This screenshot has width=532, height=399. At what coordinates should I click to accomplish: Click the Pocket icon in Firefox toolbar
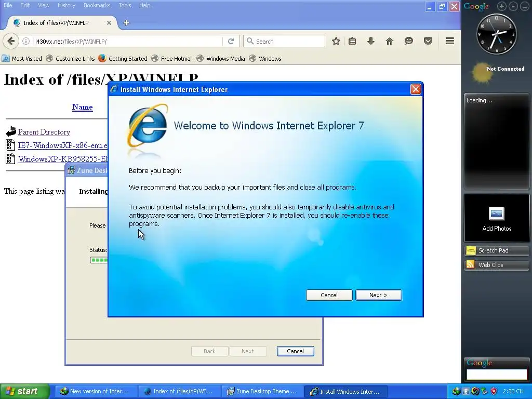pyautogui.click(x=428, y=42)
